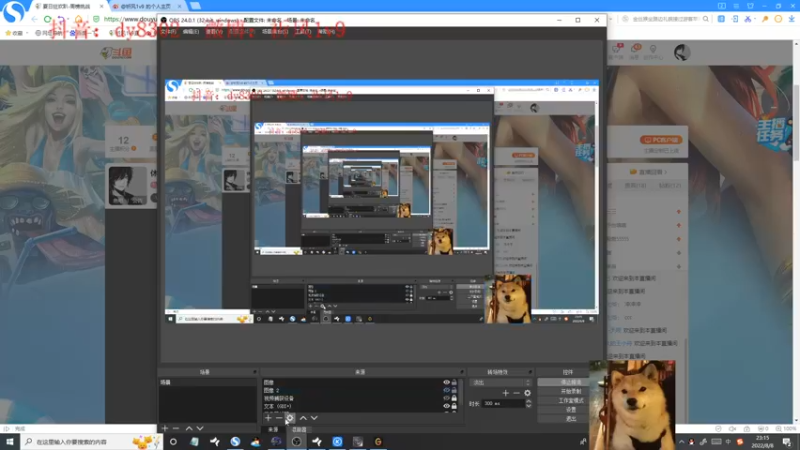Select the 图像 2 source row
Image resolution: width=800 pixels, height=450 pixels.
click(352, 390)
